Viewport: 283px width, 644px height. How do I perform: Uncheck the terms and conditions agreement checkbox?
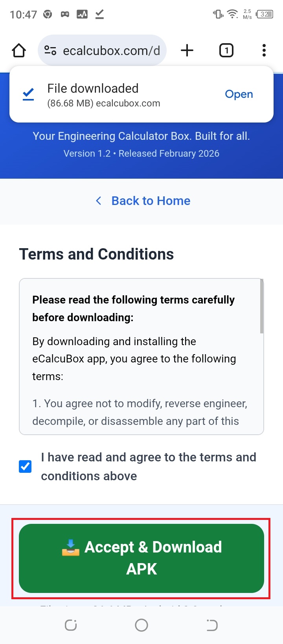[25, 466]
